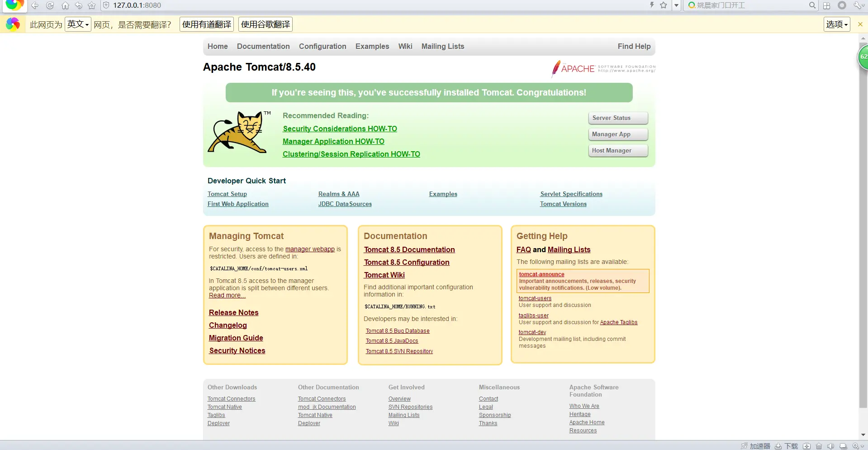The image size is (868, 450).
Task: Click the colorful translate logo in notification bar
Action: tap(13, 24)
